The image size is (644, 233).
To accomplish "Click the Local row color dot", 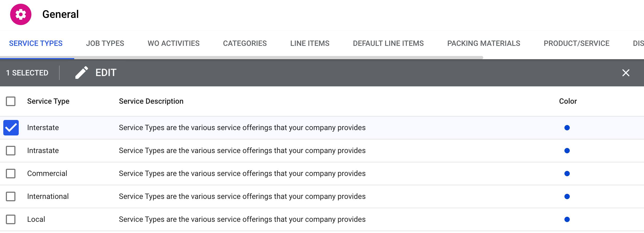I will point(567,219).
